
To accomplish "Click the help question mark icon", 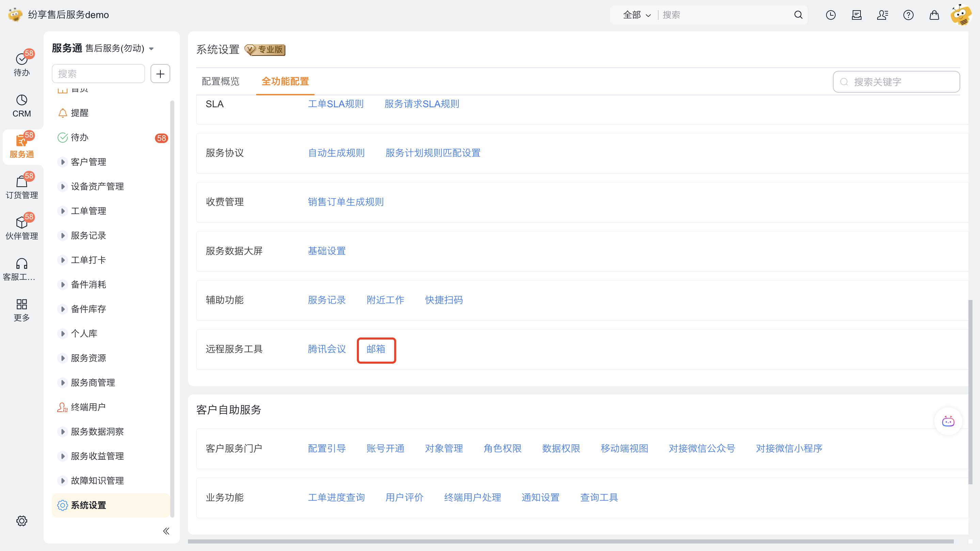I will coord(908,15).
